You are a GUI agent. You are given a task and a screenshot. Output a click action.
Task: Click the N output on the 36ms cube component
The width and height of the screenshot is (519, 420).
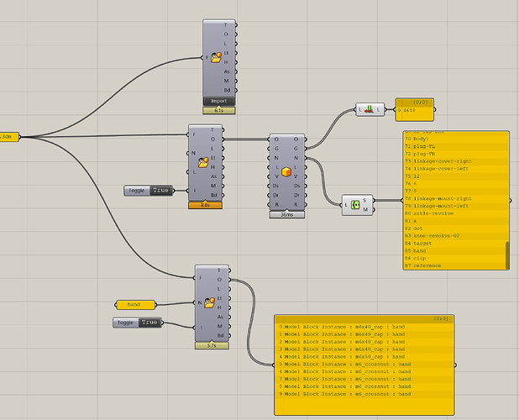pyautogui.click(x=296, y=158)
